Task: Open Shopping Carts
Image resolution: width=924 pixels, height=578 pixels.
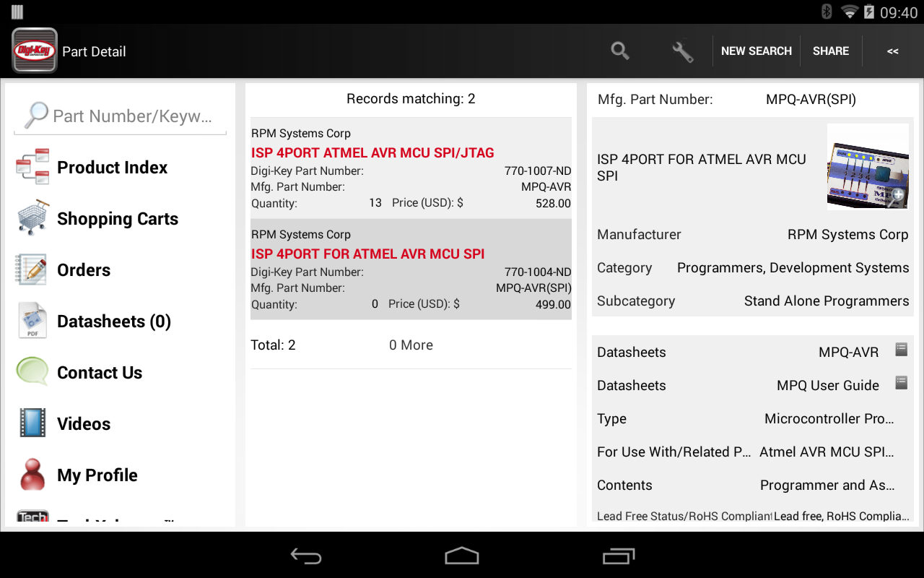Action: [x=117, y=218]
